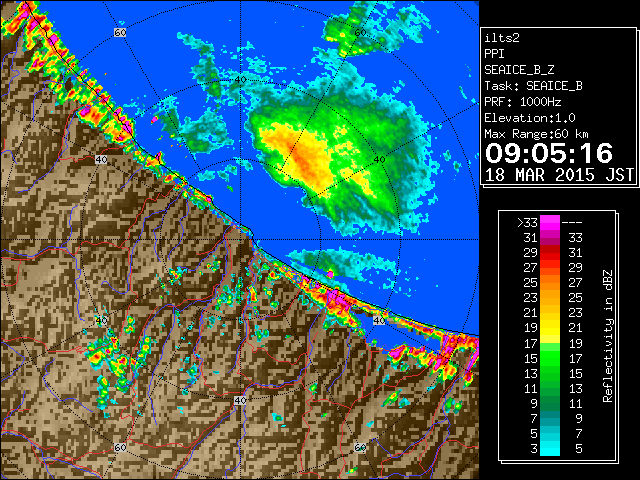Click the 40 label due south of radar
The height and width of the screenshot is (480, 640).
240,400
